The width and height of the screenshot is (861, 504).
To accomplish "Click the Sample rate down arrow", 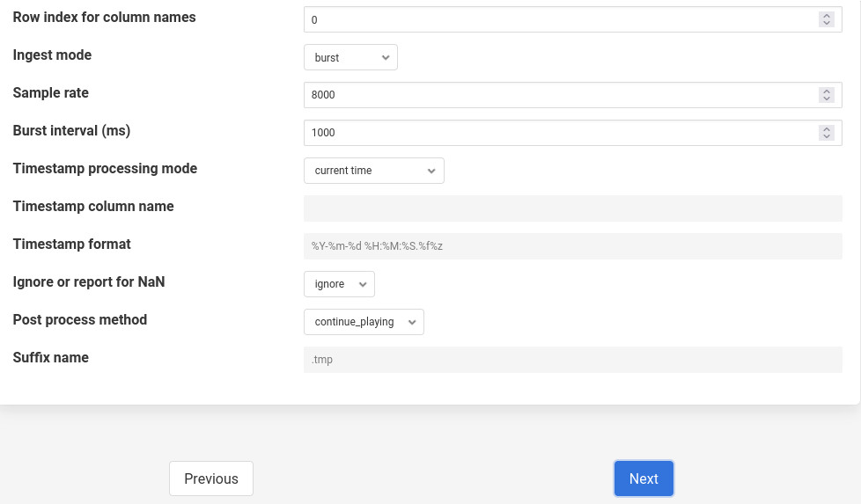I will pos(826,99).
